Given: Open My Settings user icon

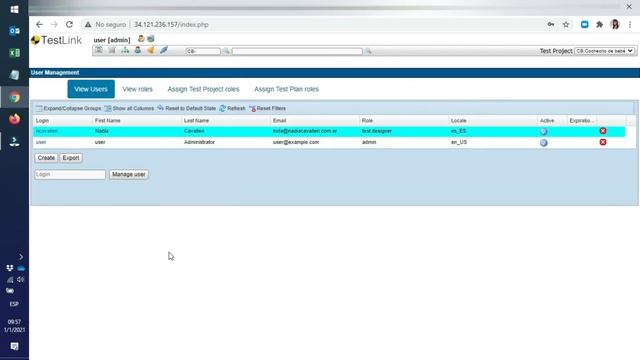Looking at the screenshot, I should point(141,39).
